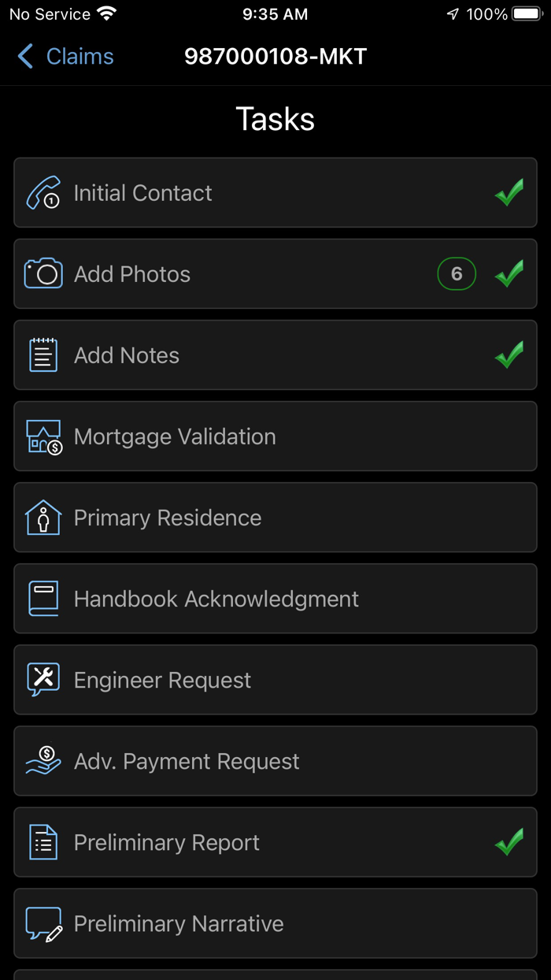Select the camera icon on Add Photos
551x980 pixels.
[44, 273]
